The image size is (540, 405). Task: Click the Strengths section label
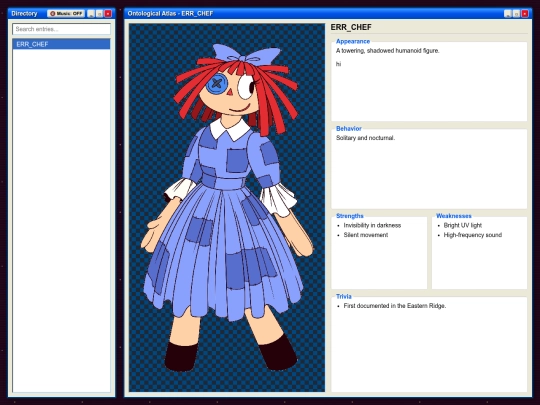click(x=350, y=216)
